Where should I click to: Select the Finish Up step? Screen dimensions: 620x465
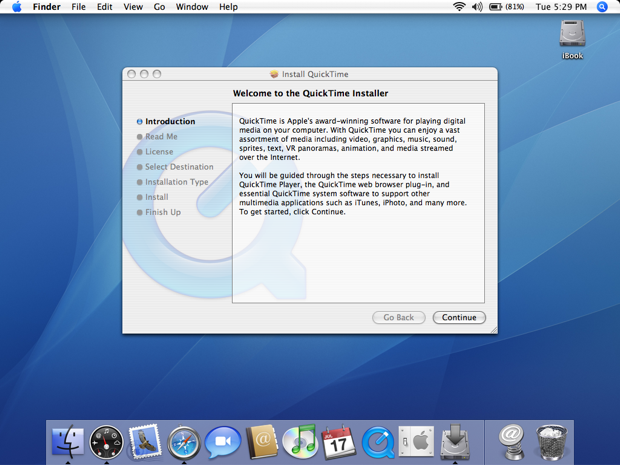click(x=159, y=212)
